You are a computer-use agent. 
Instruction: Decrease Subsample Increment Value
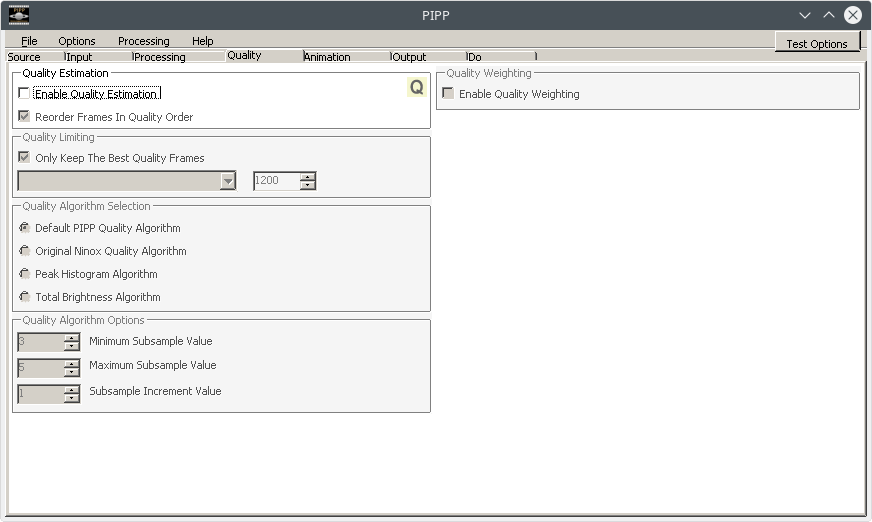[x=71, y=399]
